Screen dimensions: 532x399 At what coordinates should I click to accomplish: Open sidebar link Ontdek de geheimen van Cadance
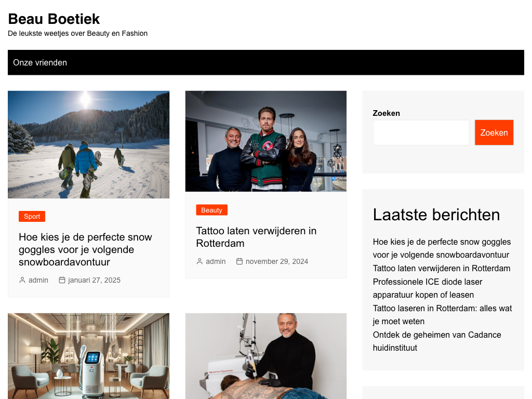[x=437, y=341]
